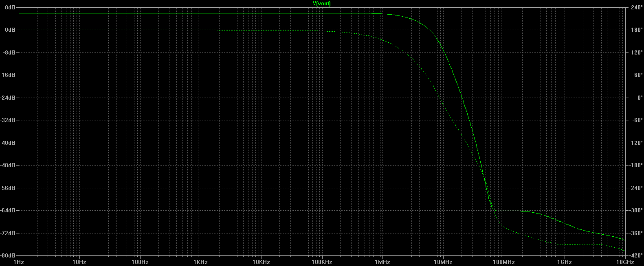Click the 10GHz label at axis end

coord(625,262)
